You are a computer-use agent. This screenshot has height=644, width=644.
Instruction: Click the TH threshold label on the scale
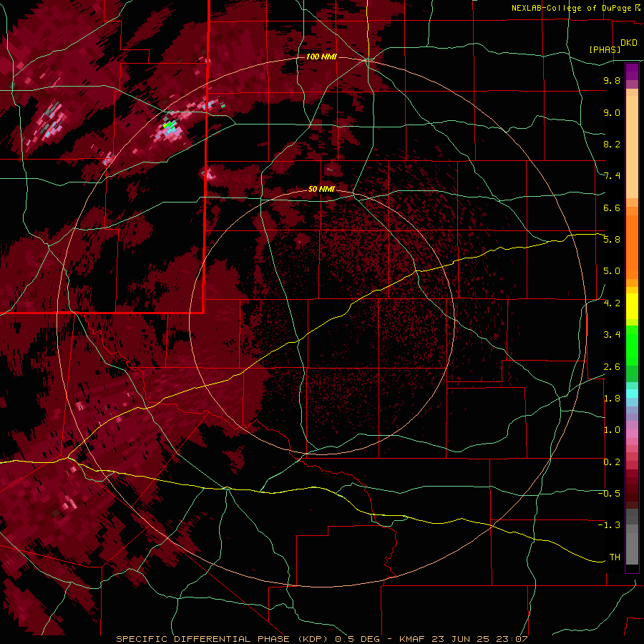(x=615, y=557)
